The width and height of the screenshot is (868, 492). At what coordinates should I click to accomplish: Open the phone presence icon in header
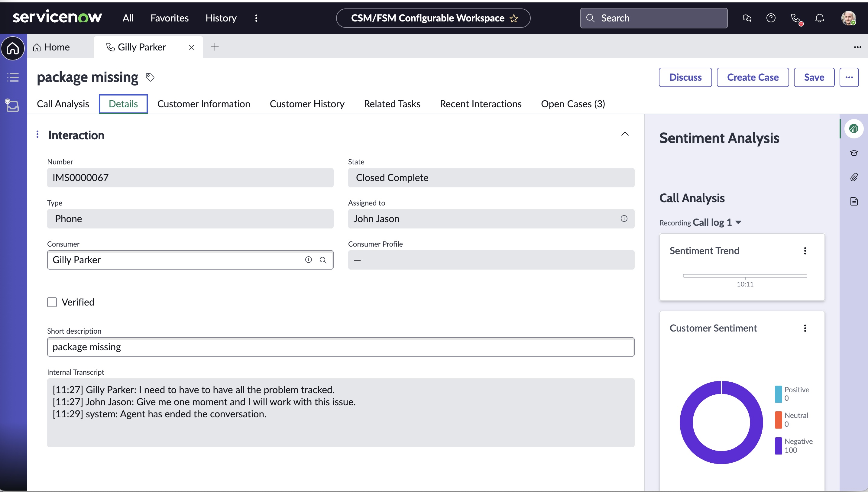point(796,18)
